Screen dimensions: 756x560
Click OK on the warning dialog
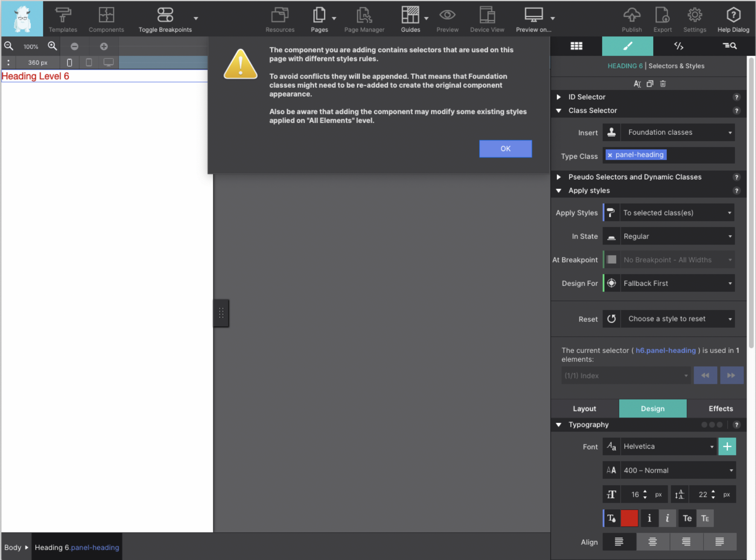pos(505,149)
